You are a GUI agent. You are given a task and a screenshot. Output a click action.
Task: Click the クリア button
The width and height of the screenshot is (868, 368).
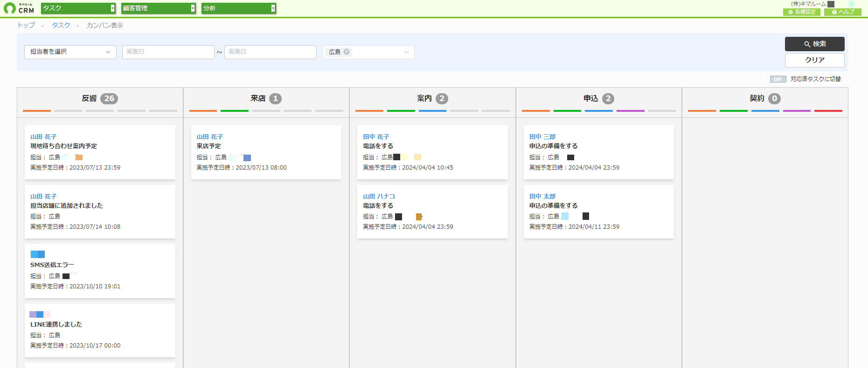[814, 60]
